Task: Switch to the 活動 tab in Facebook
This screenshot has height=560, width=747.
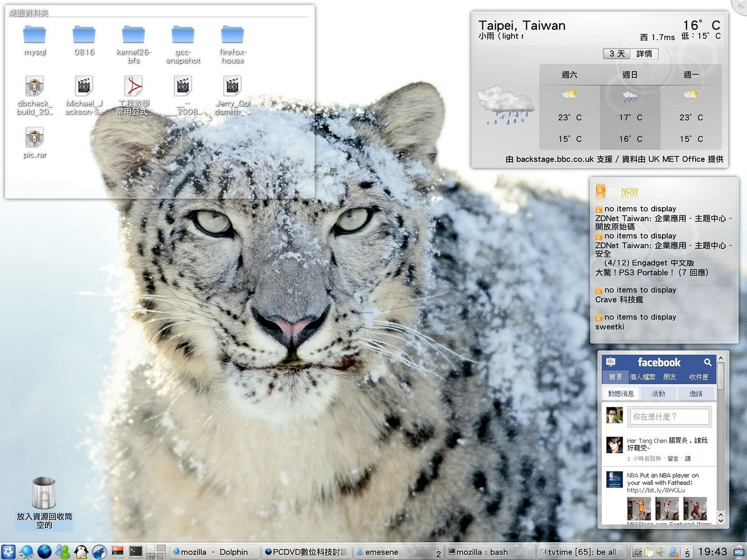Action: click(x=658, y=394)
